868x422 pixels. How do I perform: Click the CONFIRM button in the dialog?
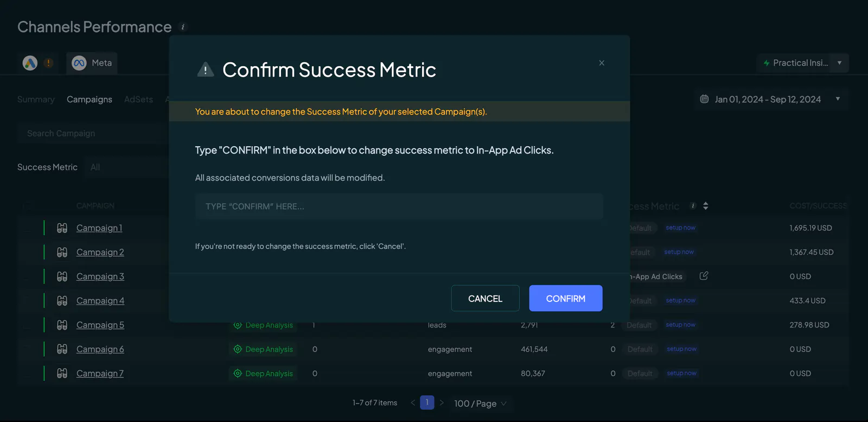[566, 298]
